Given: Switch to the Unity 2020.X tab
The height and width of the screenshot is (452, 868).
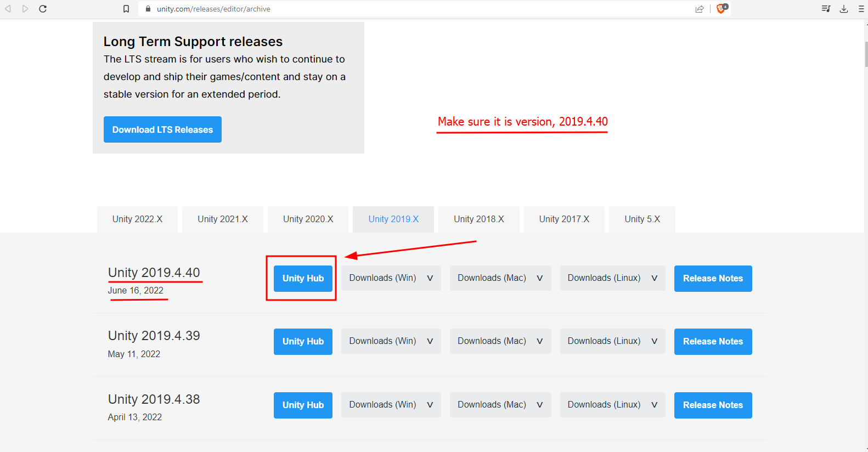Looking at the screenshot, I should click(308, 219).
